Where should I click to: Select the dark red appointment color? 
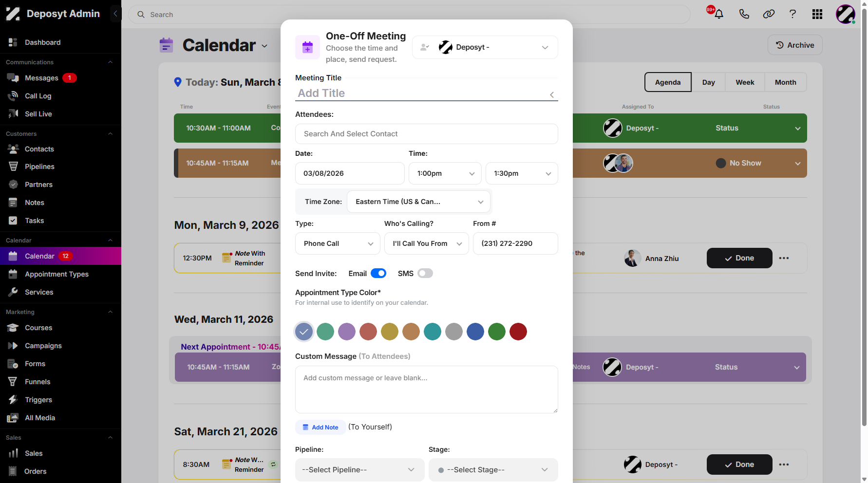coord(518,332)
